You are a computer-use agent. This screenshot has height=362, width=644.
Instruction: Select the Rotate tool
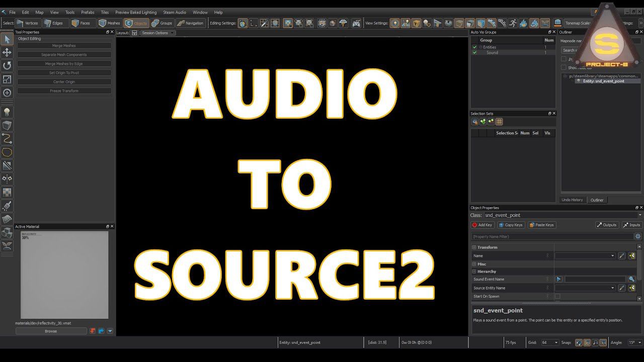click(7, 66)
